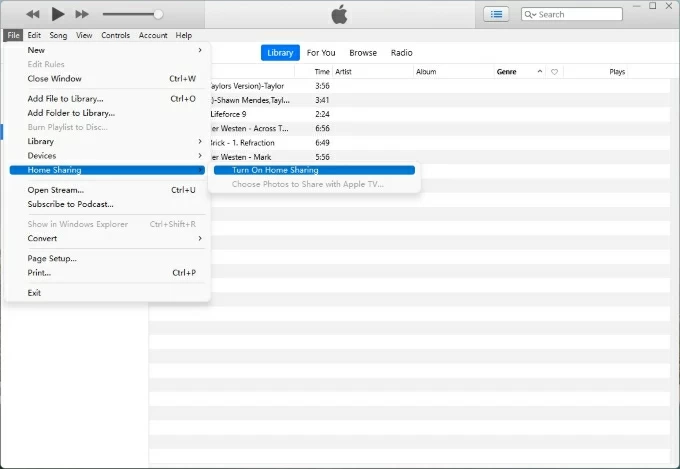Click the Play button
680x469 pixels.
[58, 14]
